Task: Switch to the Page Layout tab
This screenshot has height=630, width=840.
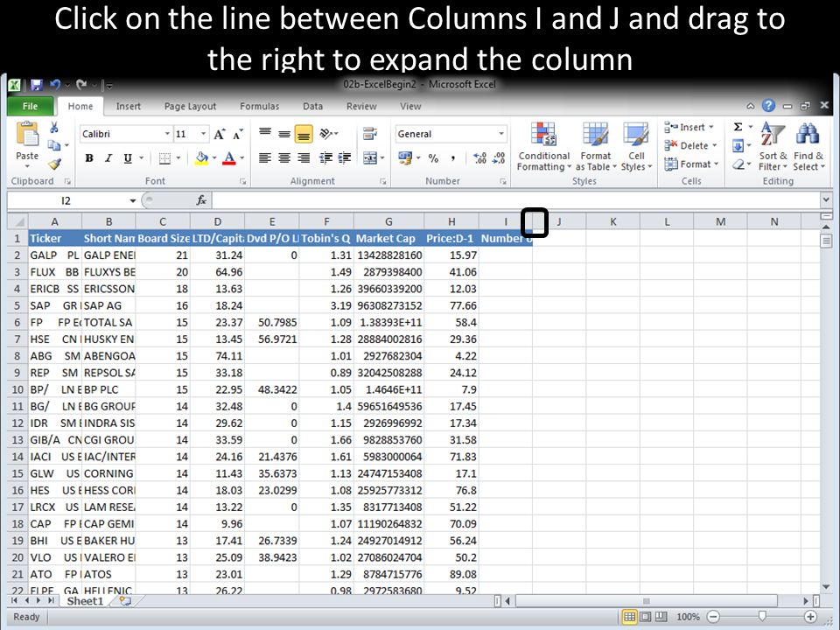Action: 190,106
